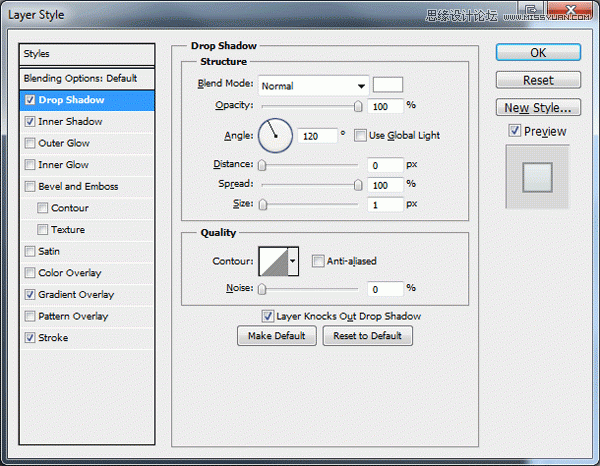This screenshot has width=600, height=466.
Task: Open the Contour picker arrow
Action: (x=293, y=261)
